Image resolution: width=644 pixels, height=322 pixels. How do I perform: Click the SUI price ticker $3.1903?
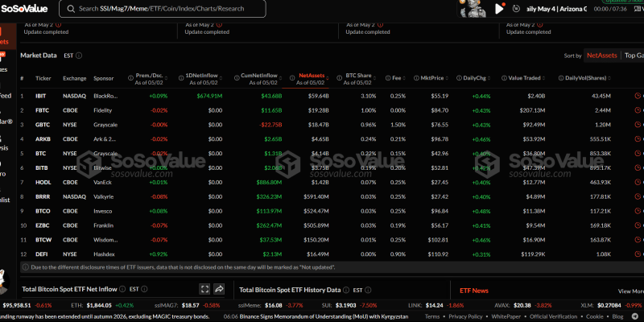click(x=345, y=305)
